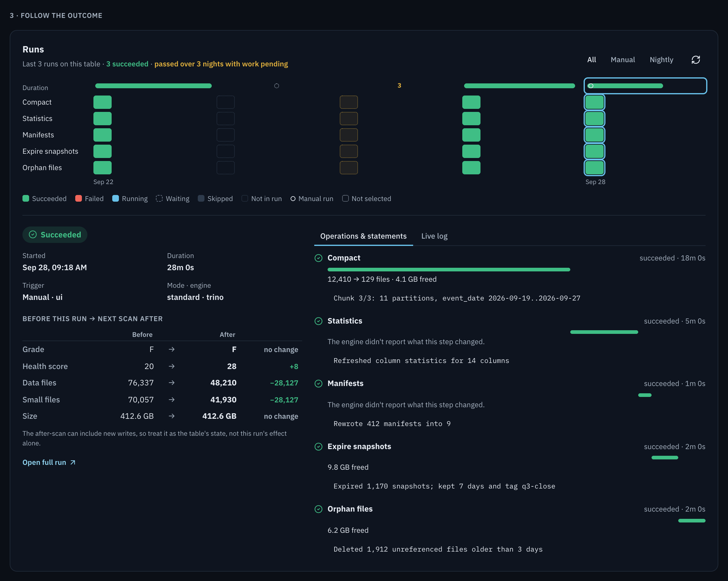This screenshot has height=581, width=728.
Task: Select Operations & statements tab
Action: (x=363, y=236)
